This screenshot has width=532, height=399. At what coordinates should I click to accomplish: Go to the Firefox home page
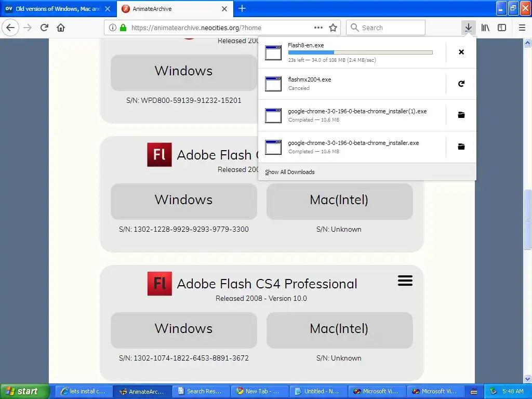(x=61, y=28)
